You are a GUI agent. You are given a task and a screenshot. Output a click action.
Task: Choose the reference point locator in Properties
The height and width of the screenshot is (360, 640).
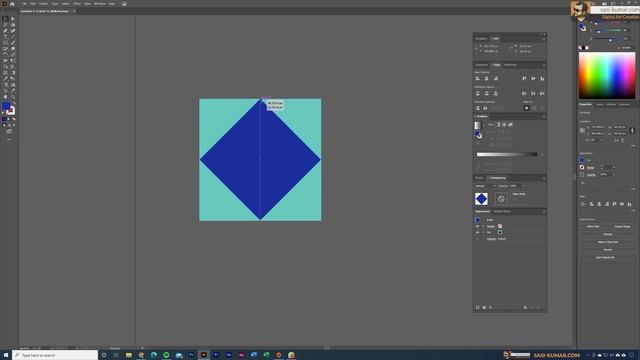tap(582, 130)
